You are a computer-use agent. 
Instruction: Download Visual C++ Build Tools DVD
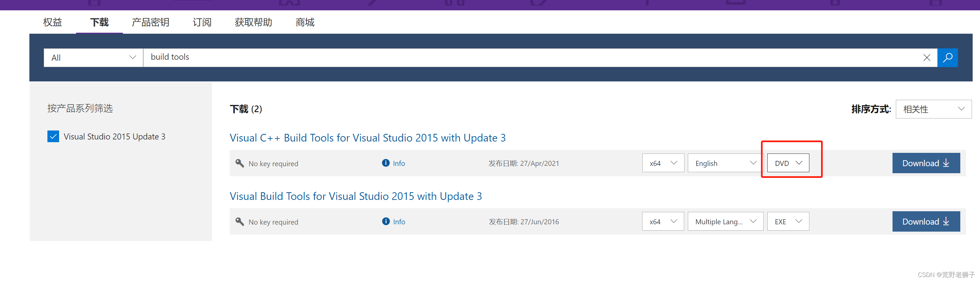926,163
